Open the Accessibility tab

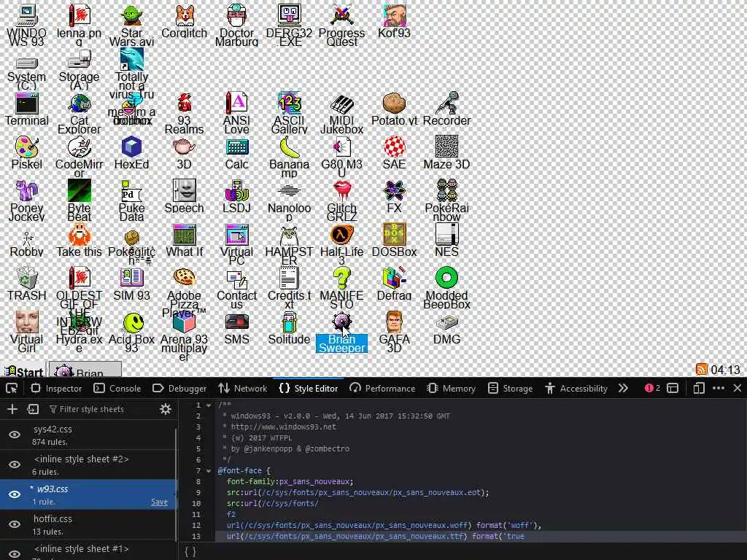coord(576,388)
